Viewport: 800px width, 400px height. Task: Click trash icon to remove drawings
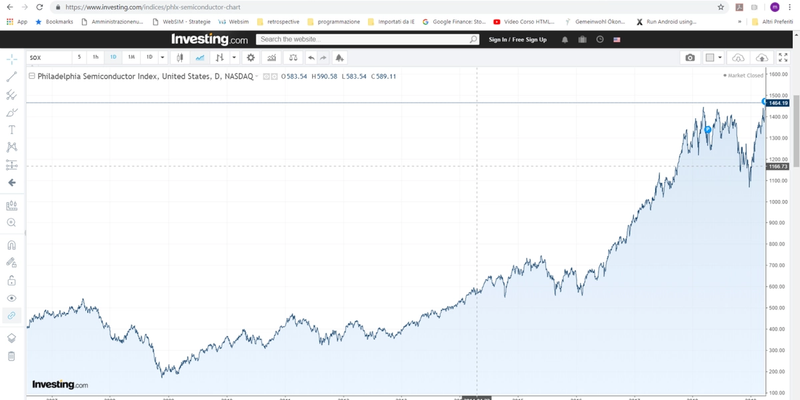pyautogui.click(x=12, y=356)
